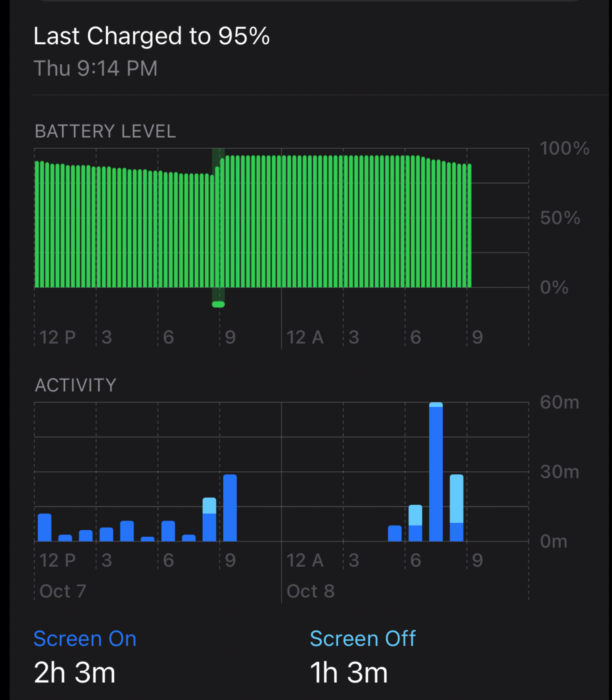Screen dimensions: 612x700
Task: Tap the BATTERY LEVEL section title
Action: (105, 131)
